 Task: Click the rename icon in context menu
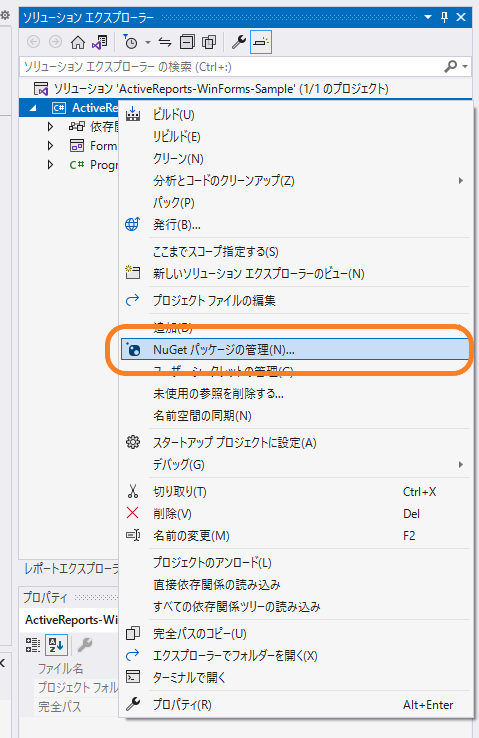click(133, 536)
